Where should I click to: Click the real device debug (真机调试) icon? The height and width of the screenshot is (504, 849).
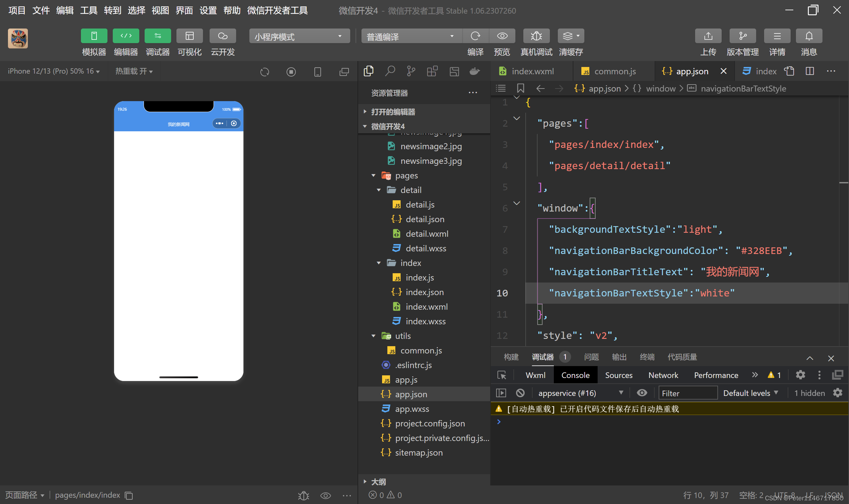coord(536,36)
